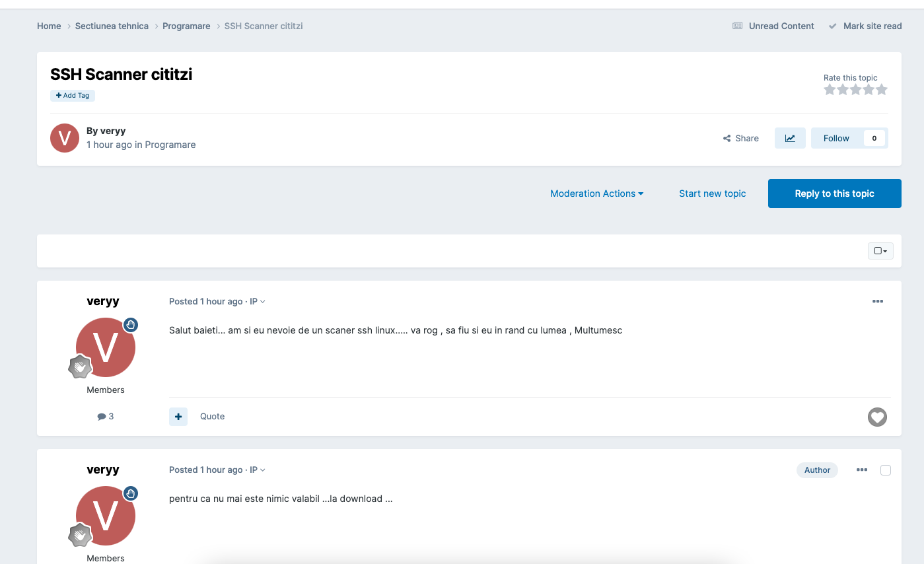Rate topic with the fifth star
This screenshot has width=924, height=564.
click(x=881, y=90)
